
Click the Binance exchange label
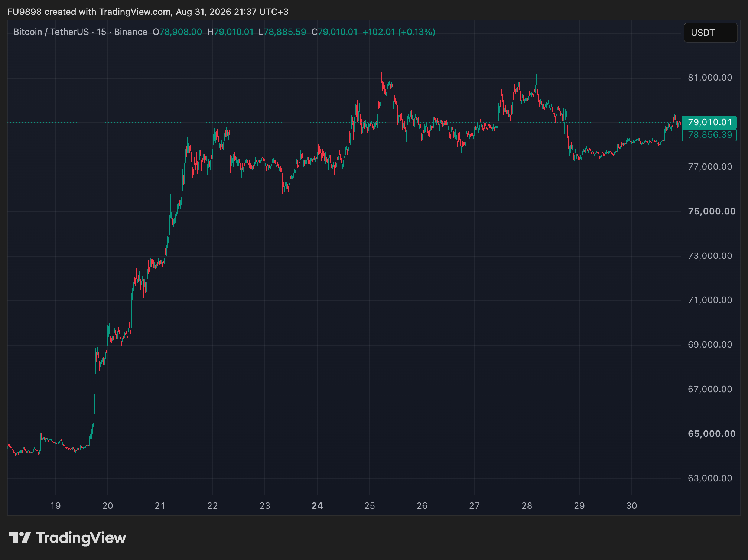tap(131, 32)
